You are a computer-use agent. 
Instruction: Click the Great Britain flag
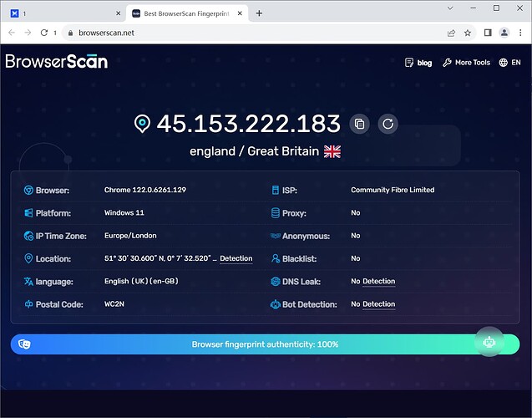[332, 151]
